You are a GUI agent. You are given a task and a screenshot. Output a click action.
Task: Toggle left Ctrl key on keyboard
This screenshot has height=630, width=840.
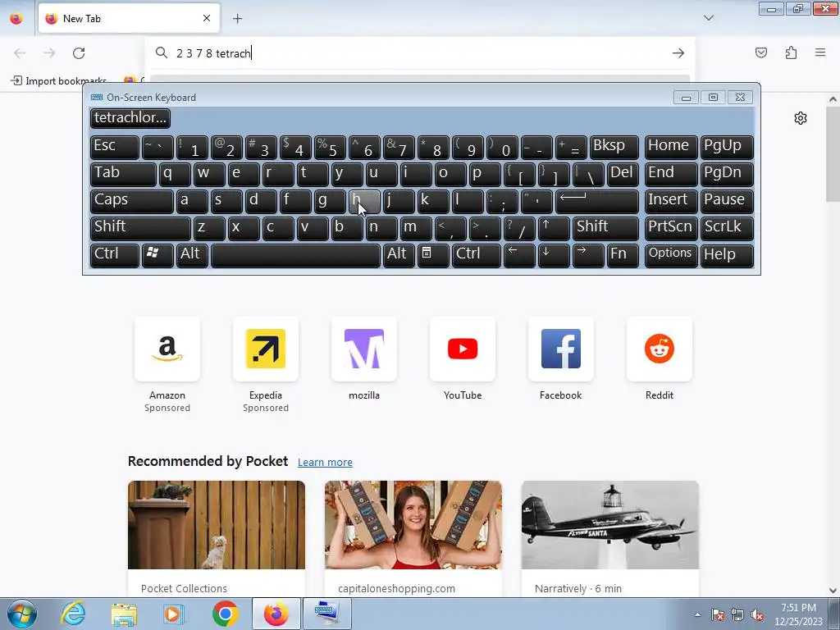[114, 255]
